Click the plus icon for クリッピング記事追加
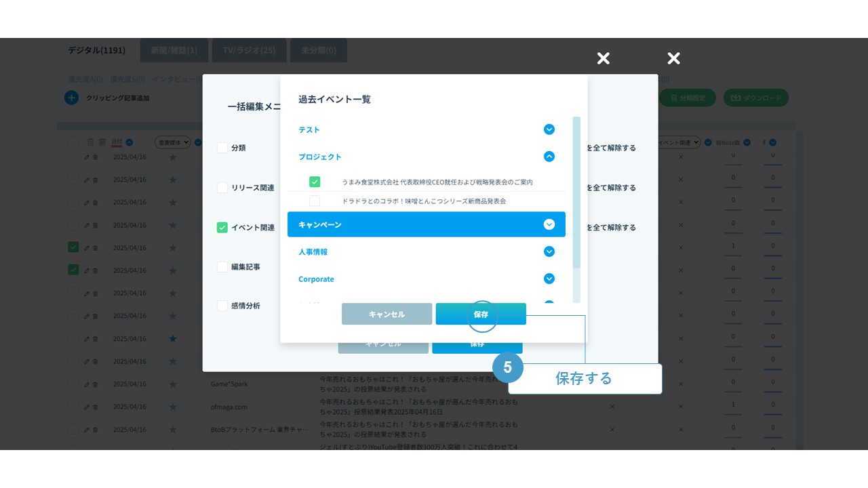The width and height of the screenshot is (868, 488). (71, 98)
